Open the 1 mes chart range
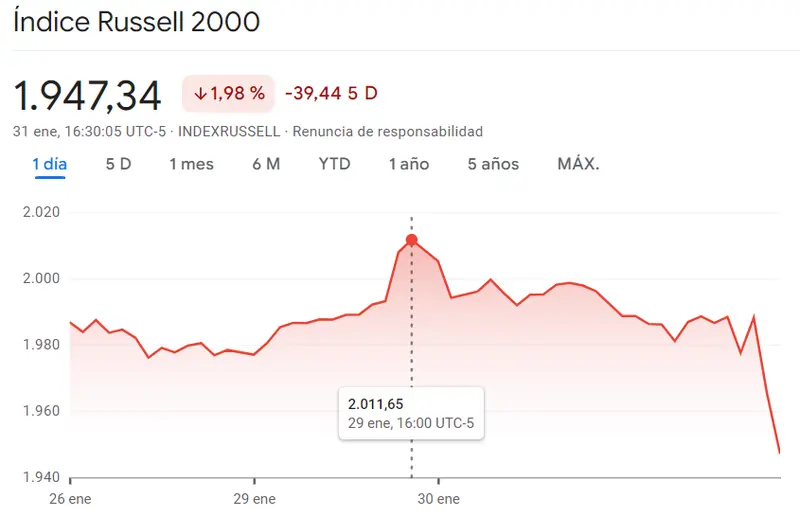Viewport: 800px width, 517px height. pos(191,164)
